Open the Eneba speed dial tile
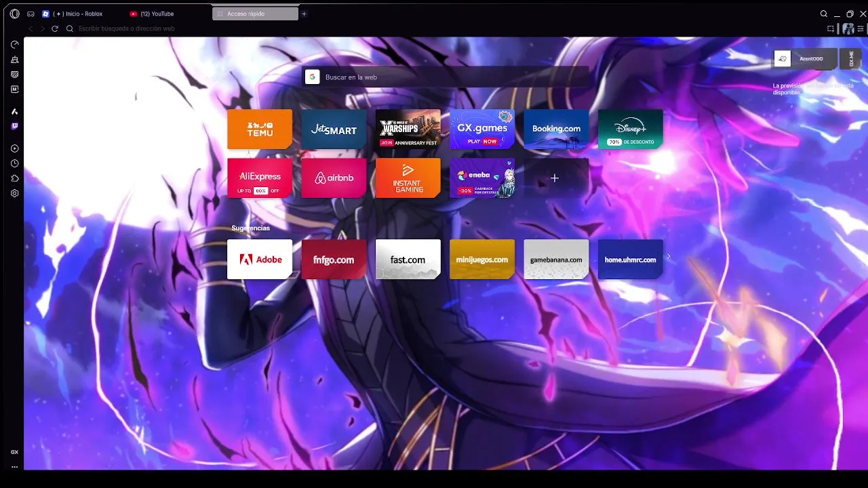Screen dimensions: 868x488 [482, 178]
